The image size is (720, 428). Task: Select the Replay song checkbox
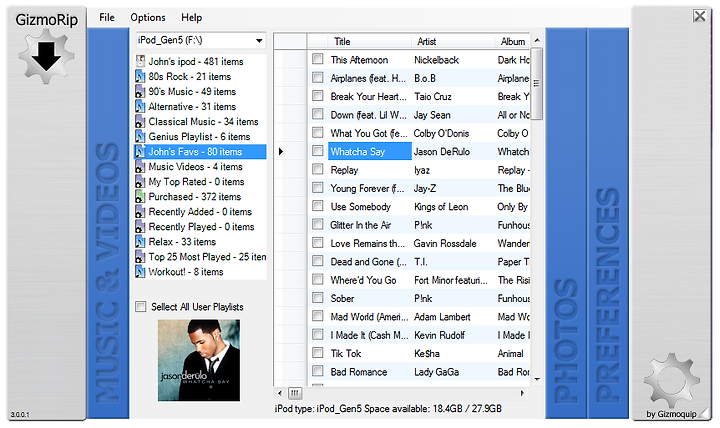click(x=317, y=169)
